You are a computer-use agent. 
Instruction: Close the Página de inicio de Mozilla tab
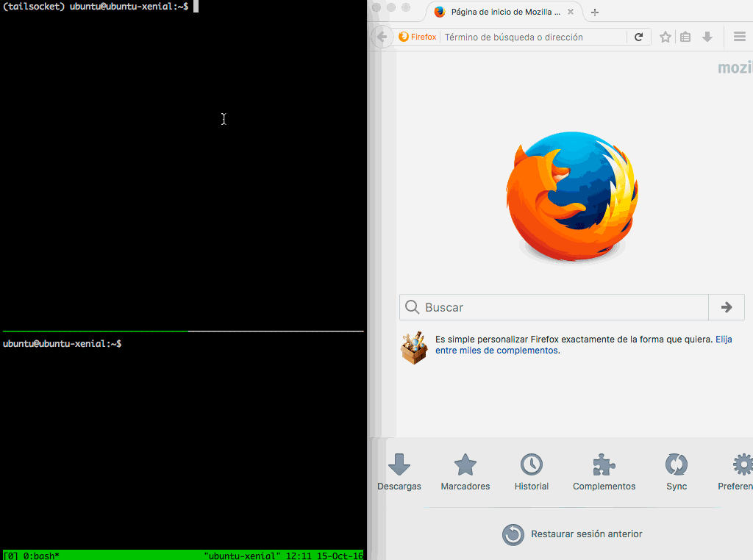tap(571, 12)
